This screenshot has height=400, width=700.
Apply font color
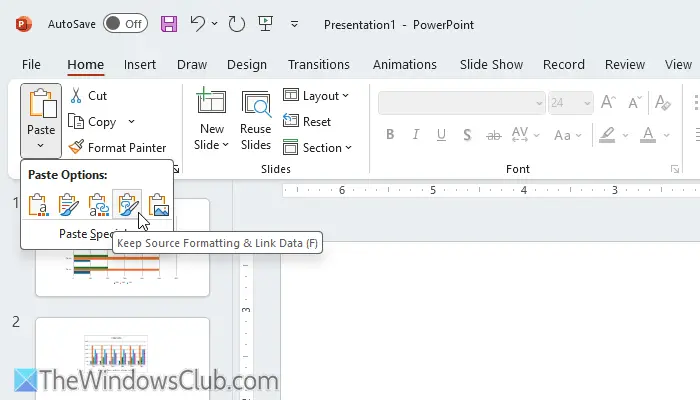click(648, 134)
